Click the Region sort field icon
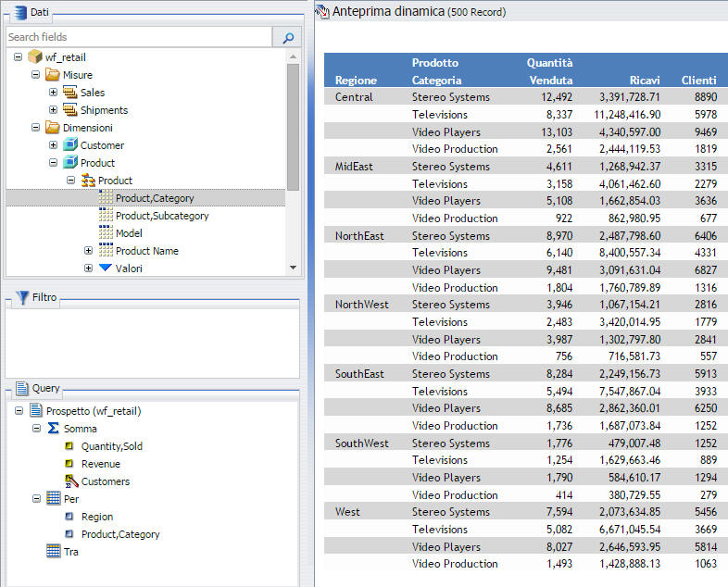 point(69,516)
